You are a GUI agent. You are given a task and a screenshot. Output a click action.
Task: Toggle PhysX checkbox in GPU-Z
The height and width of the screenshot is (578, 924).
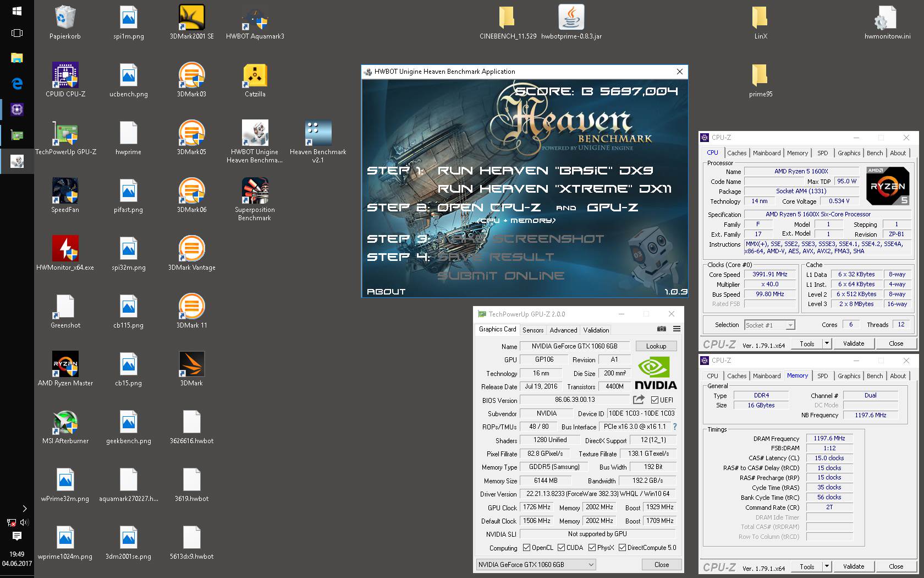pyautogui.click(x=592, y=548)
